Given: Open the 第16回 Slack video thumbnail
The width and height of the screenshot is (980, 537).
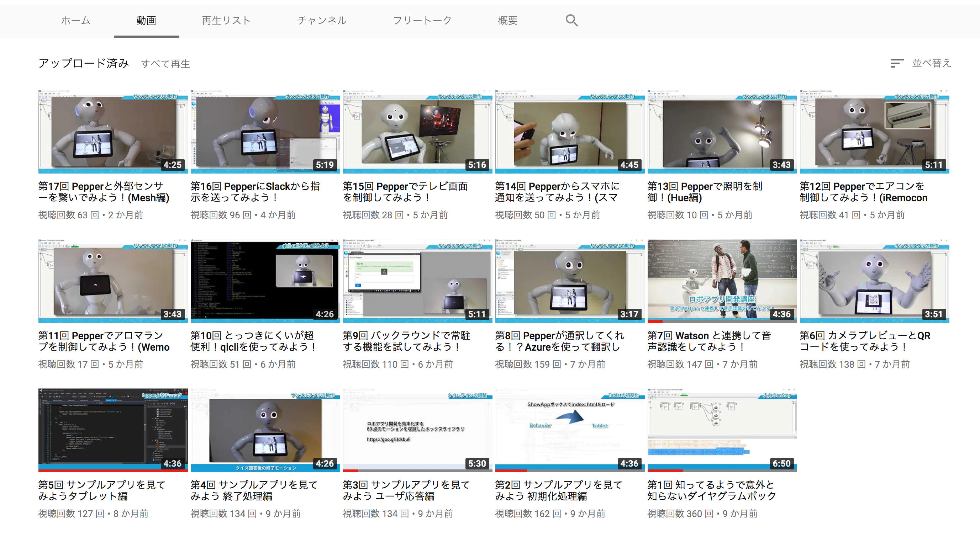Looking at the screenshot, I should (x=265, y=131).
